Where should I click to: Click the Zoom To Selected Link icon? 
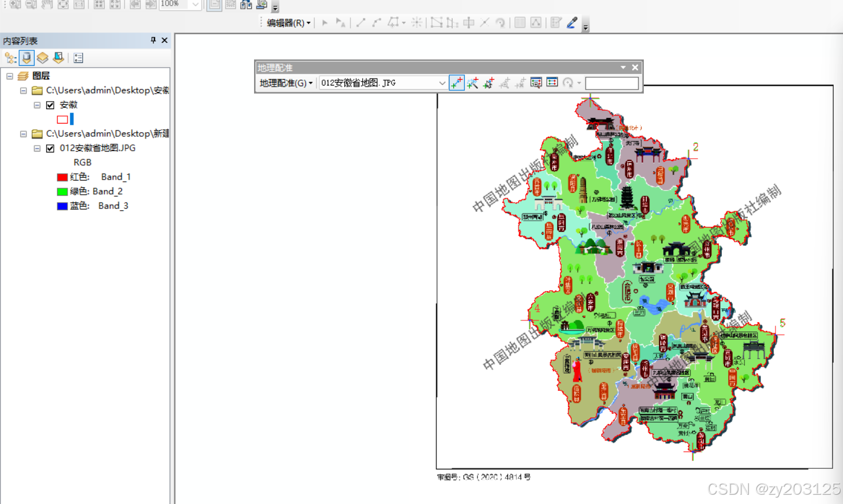click(504, 83)
